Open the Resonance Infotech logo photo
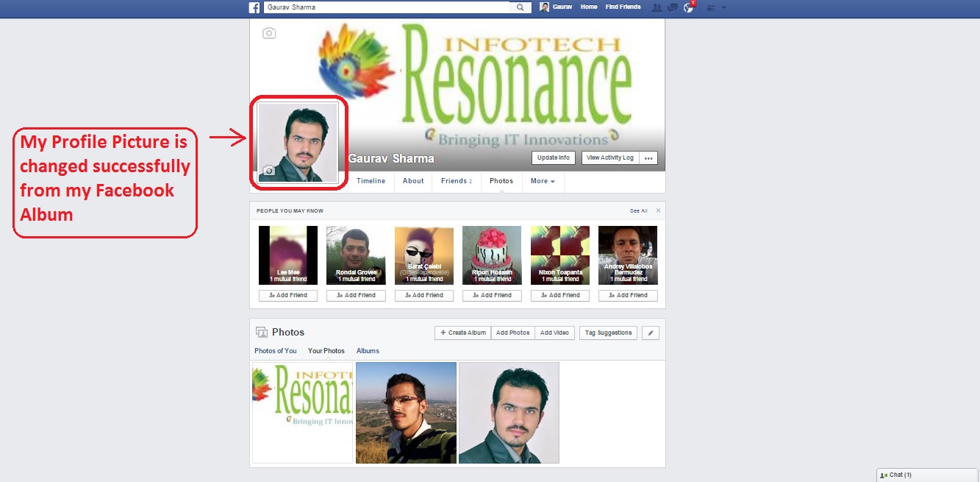Viewport: 980px width, 482px height. pos(303,413)
